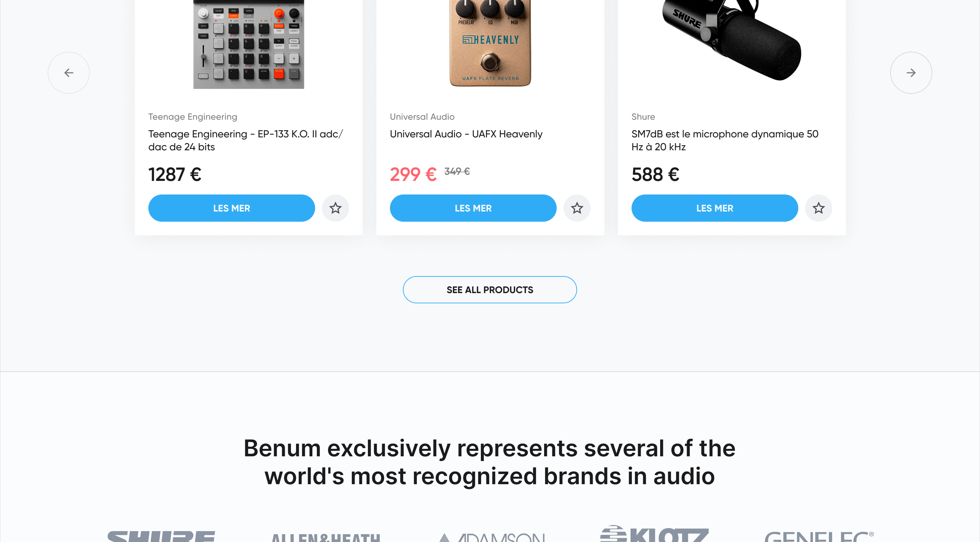Click the EP-133 sampler product image
The height and width of the screenshot is (542, 980).
(248, 45)
